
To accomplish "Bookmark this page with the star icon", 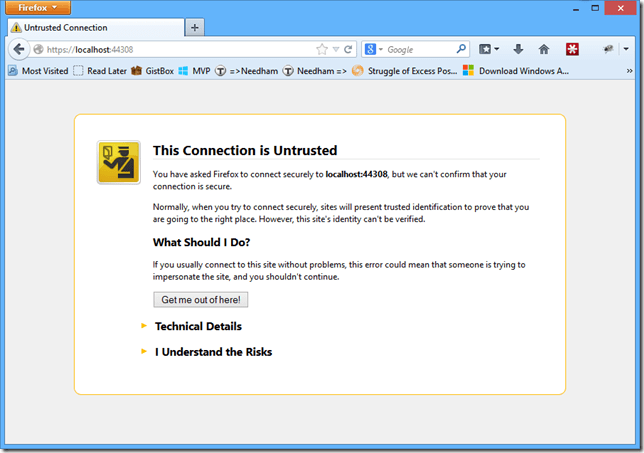I will coord(322,49).
